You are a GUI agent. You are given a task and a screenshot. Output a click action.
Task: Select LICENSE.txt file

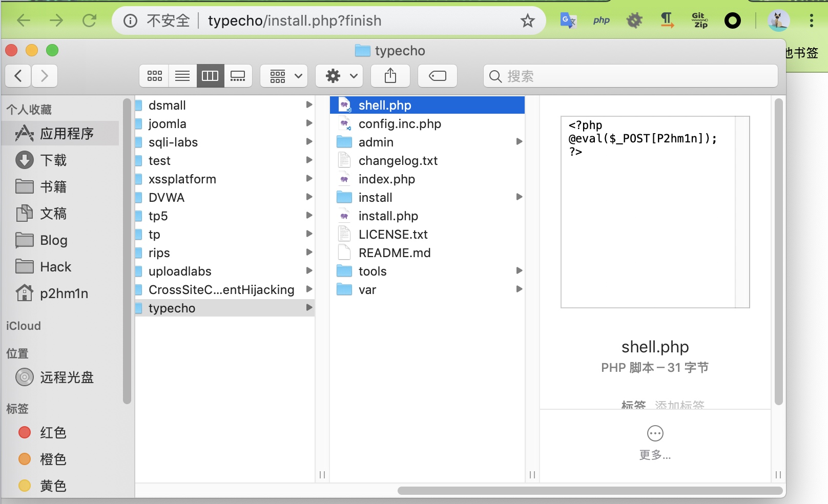[x=427, y=234]
